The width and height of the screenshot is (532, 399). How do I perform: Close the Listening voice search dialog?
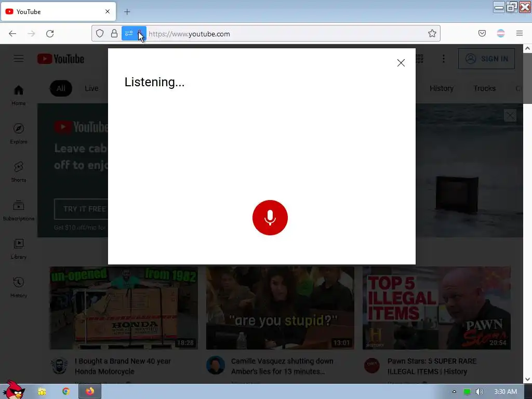click(401, 63)
